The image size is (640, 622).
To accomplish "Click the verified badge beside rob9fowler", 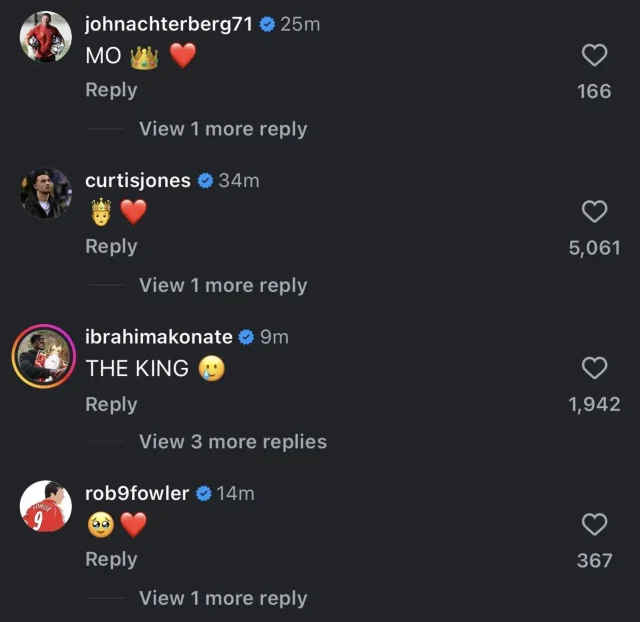I will click(203, 493).
